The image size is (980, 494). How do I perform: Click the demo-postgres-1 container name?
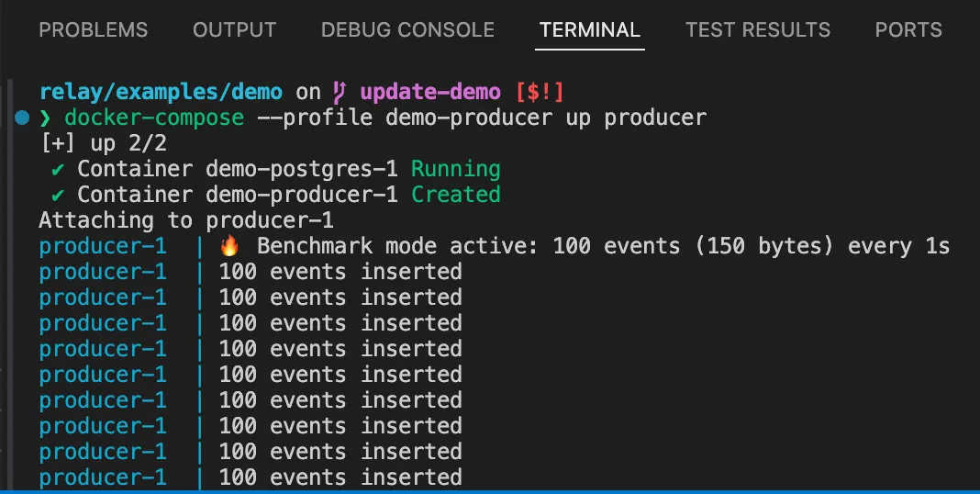(302, 170)
